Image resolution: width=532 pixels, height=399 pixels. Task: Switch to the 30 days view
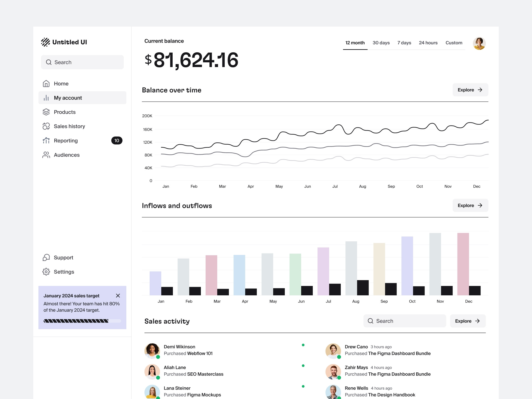[381, 43]
